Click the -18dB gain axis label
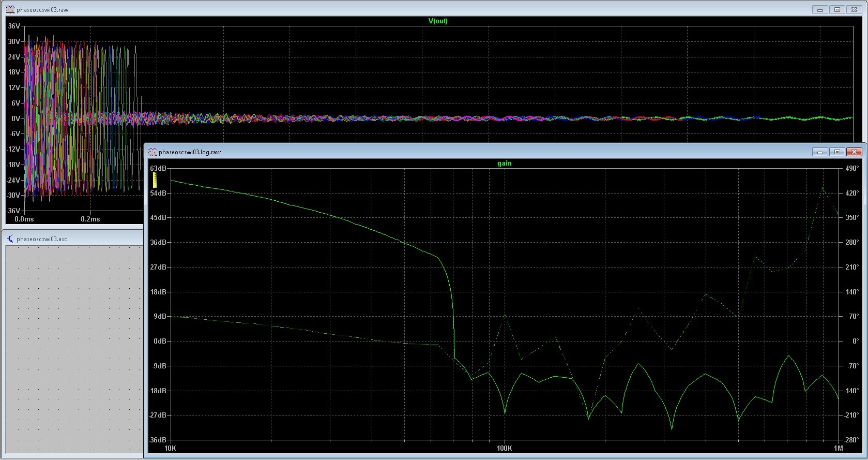 tap(157, 391)
